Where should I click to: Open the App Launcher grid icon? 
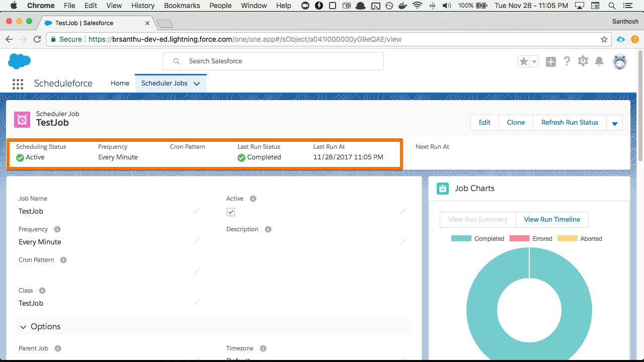click(x=18, y=83)
